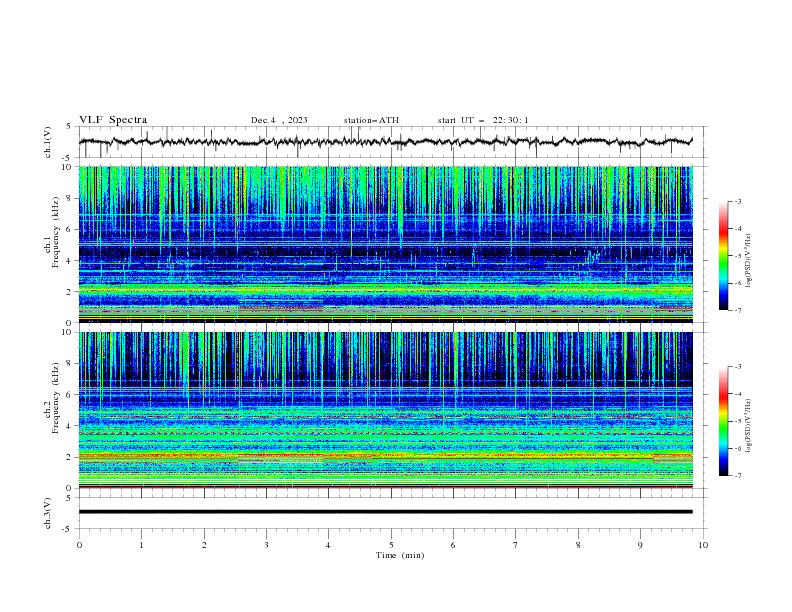This screenshot has height=612, width=792.
Task: Click the 'ch.1(V)' waveform axis label
Action: 48,142
